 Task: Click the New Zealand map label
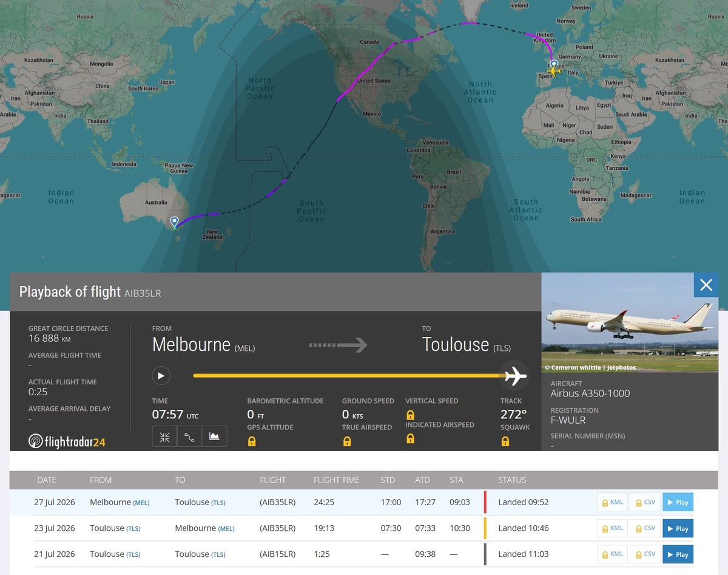(212, 234)
